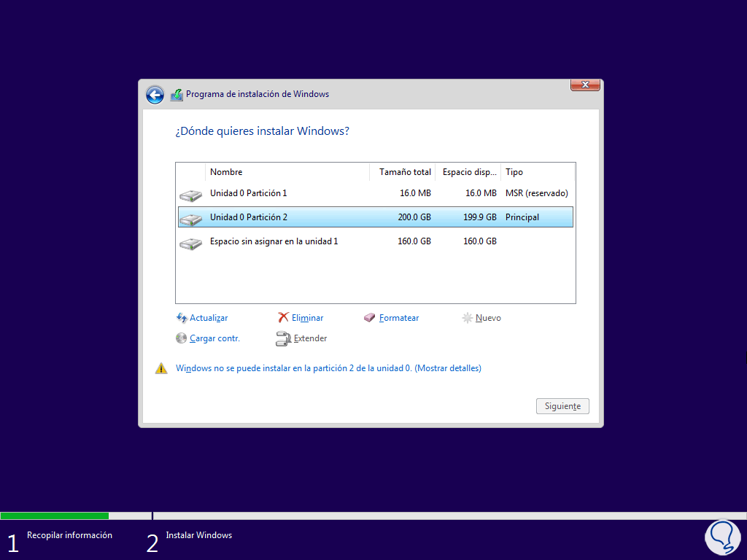Click the Siguiente button
747x560 pixels.
[562, 406]
